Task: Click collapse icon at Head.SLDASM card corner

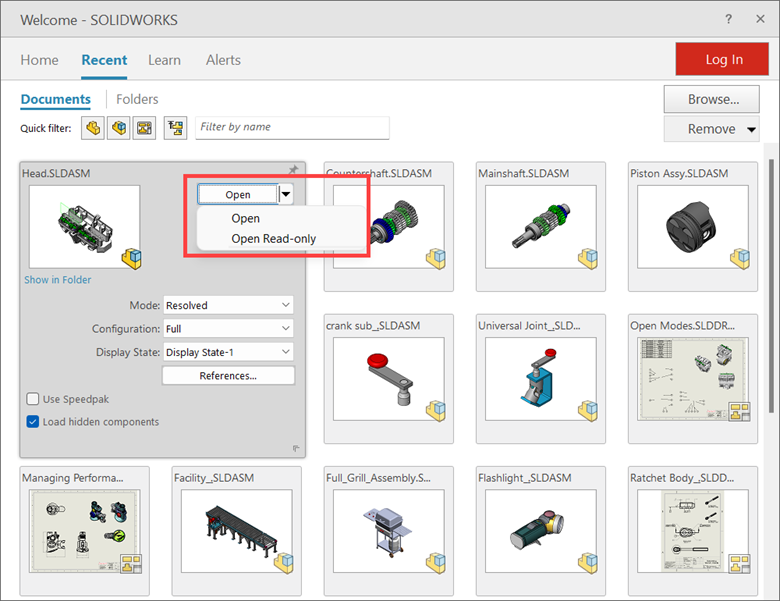Action: 296,449
